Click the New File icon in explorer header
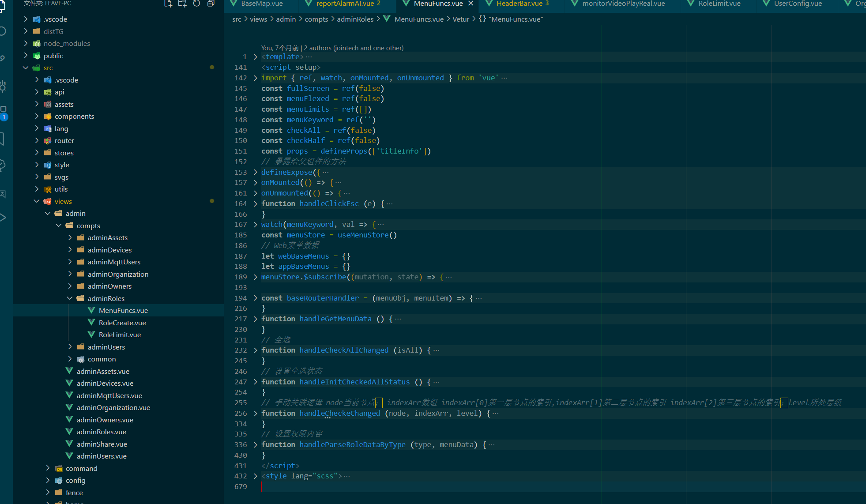This screenshot has height=504, width=866. (x=168, y=4)
